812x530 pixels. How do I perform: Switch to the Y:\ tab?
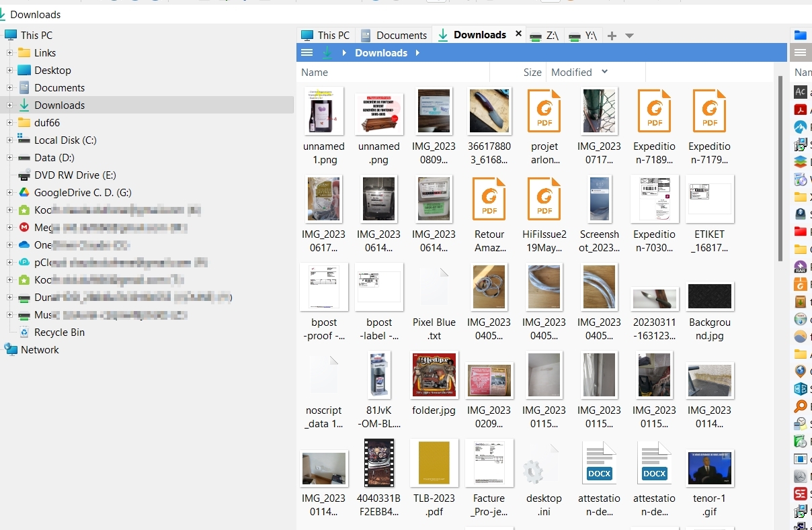pos(582,35)
